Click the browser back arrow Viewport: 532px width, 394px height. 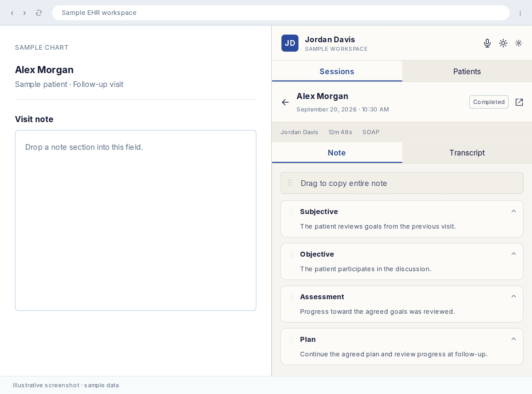coord(12,13)
